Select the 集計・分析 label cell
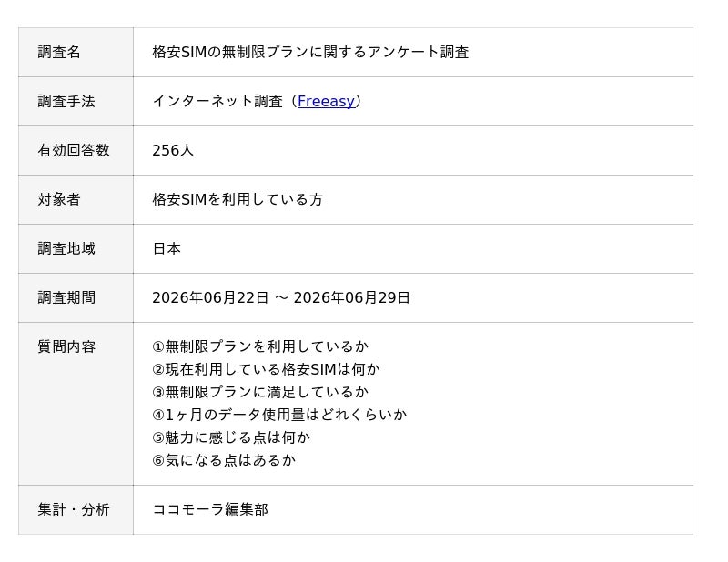Viewport: 728px width, 562px height. [76, 509]
